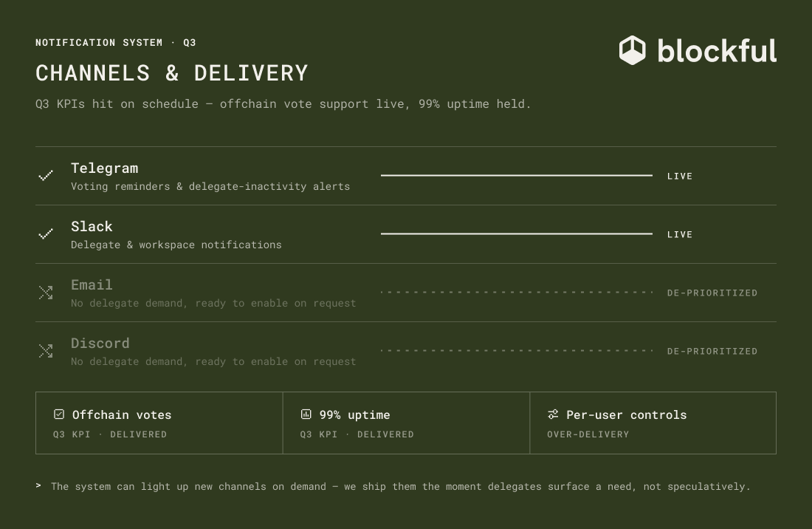Screen dimensions: 812x529
Task: Click the chart icon next to 99% uptime
Action: pos(306,414)
